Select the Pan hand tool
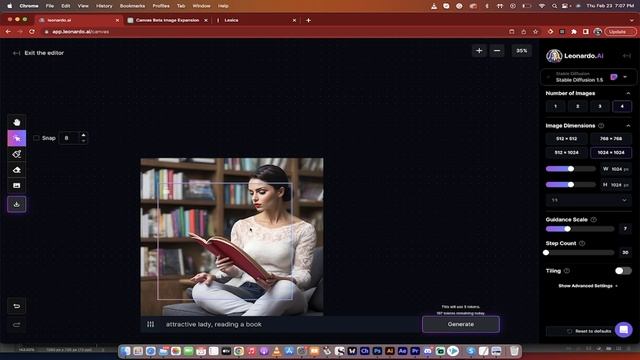This screenshot has height=360, width=640. 17,122
